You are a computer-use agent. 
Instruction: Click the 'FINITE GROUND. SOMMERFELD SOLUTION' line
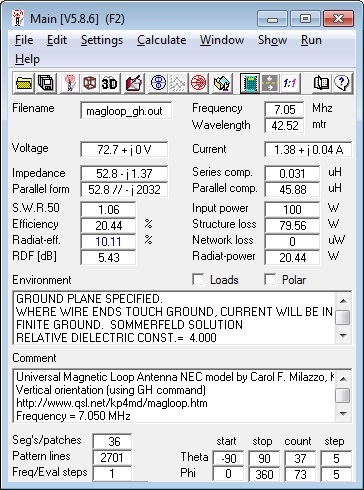coord(129,324)
